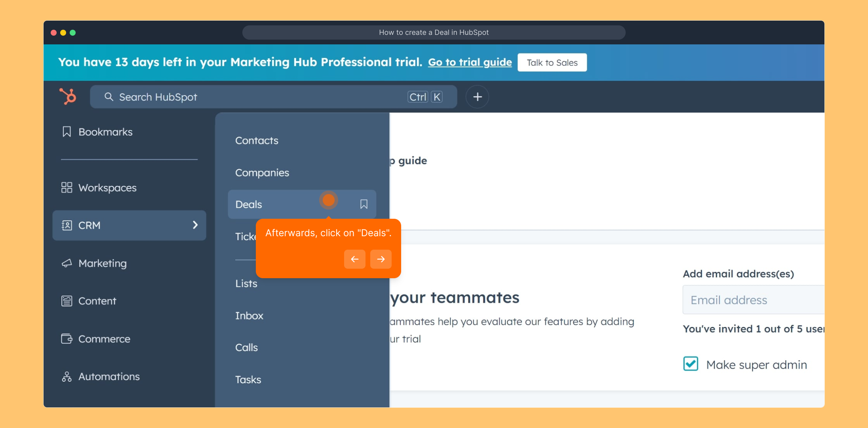This screenshot has width=868, height=428.
Task: Click the HubSpot sprocket logo
Action: coord(68,96)
